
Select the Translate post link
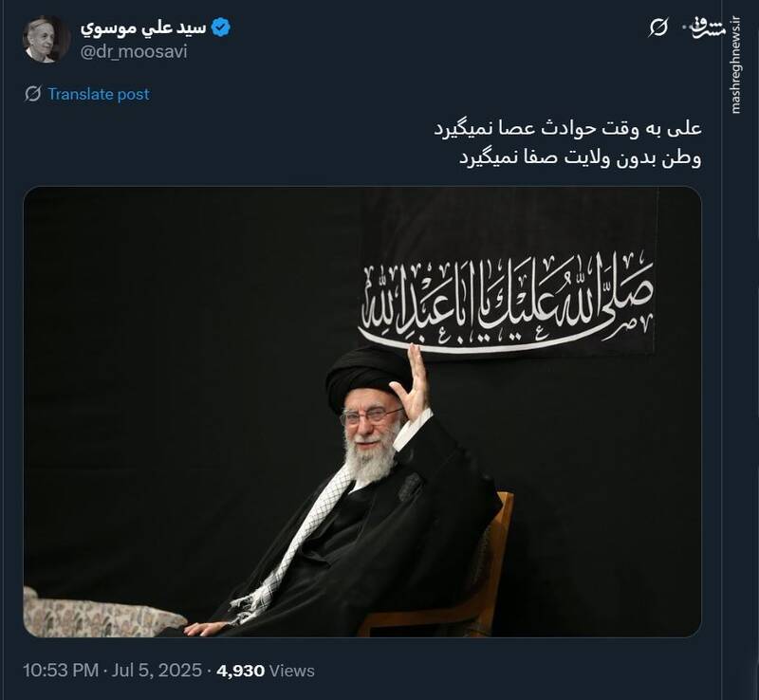(x=99, y=94)
